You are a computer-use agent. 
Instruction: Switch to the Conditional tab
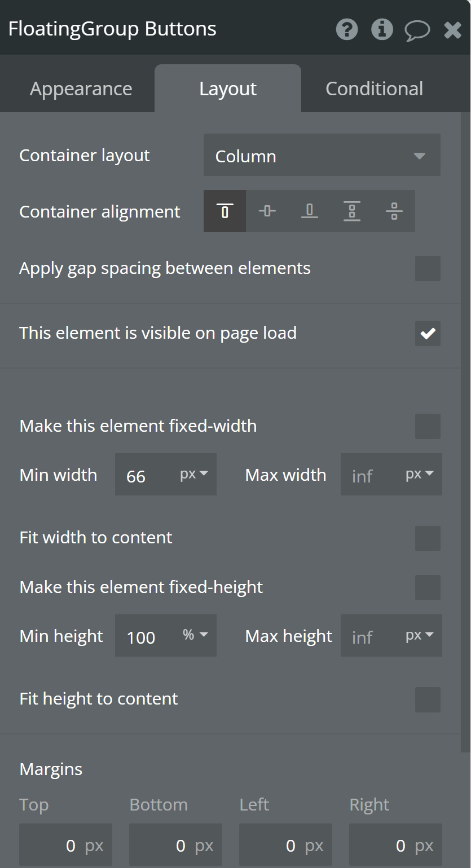tap(374, 88)
